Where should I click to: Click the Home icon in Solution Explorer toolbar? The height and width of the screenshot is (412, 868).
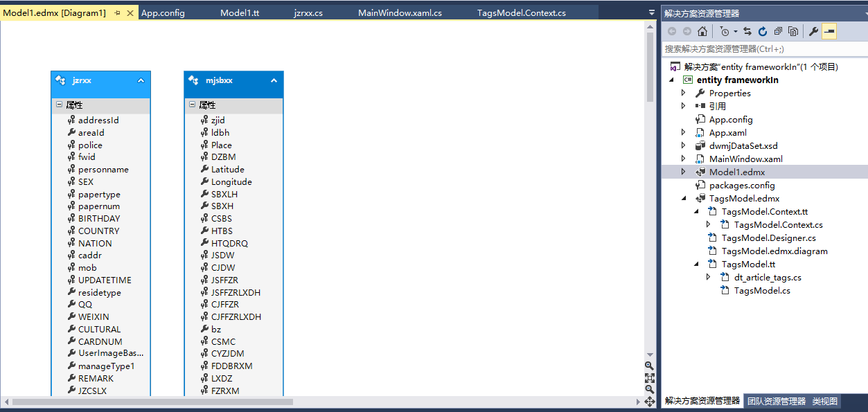click(x=702, y=31)
